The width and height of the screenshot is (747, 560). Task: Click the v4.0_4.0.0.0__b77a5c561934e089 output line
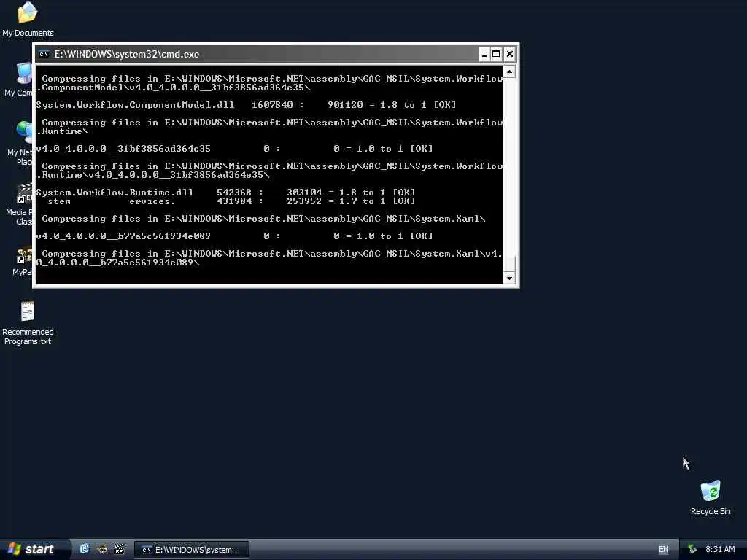(234, 236)
